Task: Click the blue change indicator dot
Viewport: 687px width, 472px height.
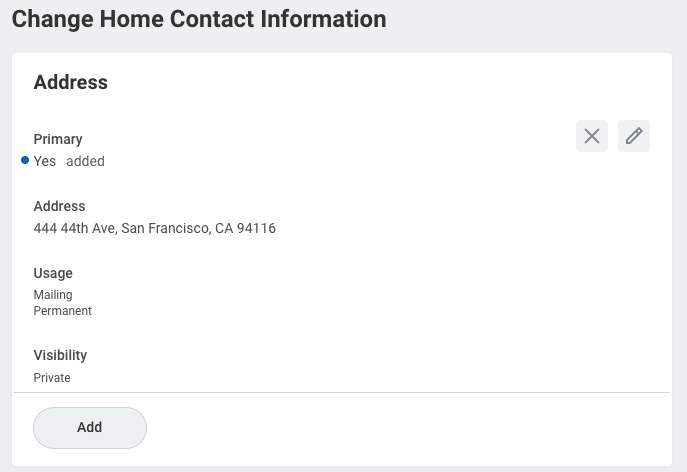Action: click(25, 161)
